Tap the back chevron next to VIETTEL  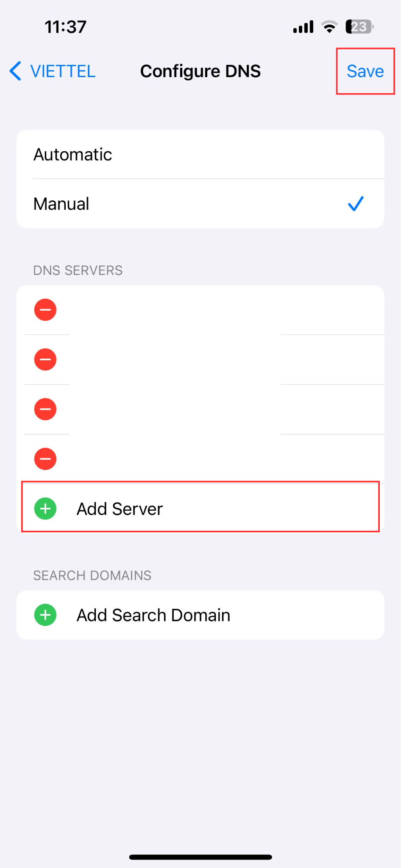coord(15,71)
